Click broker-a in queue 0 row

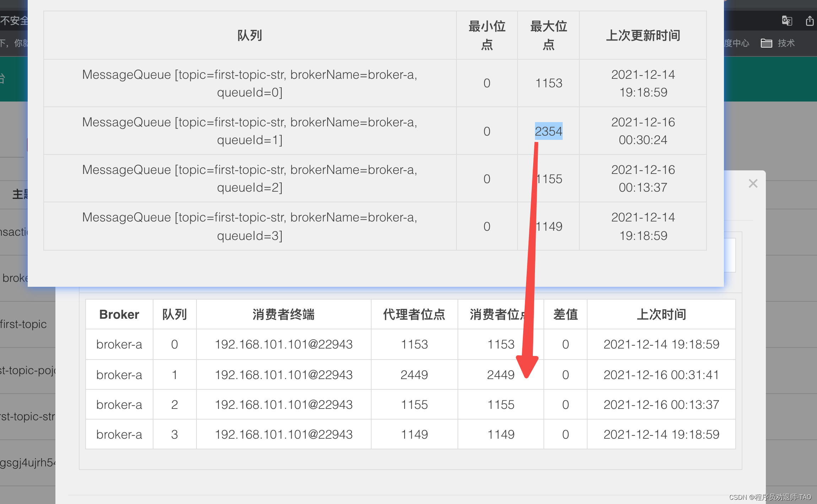(x=119, y=344)
